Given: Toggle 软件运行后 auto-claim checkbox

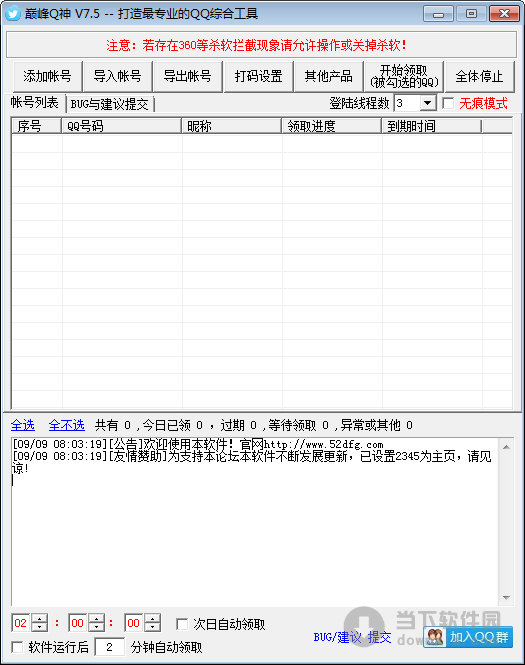Looking at the screenshot, I should point(17,647).
